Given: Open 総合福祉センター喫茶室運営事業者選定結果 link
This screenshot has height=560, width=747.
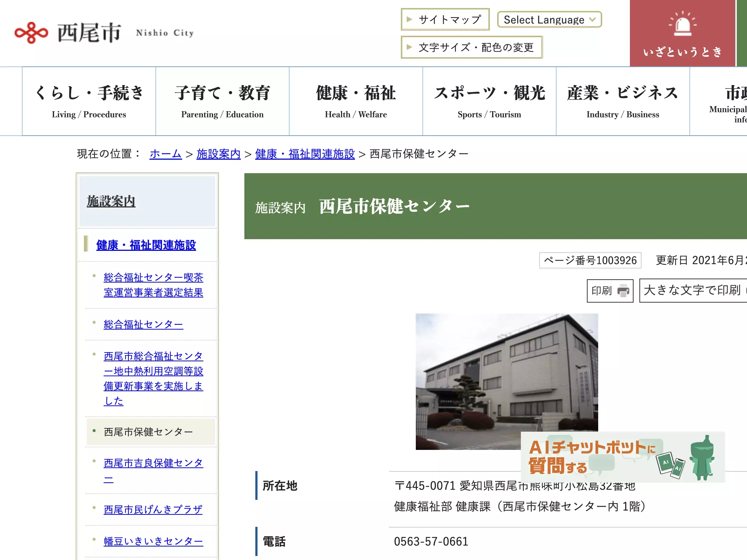Looking at the screenshot, I should [x=153, y=285].
